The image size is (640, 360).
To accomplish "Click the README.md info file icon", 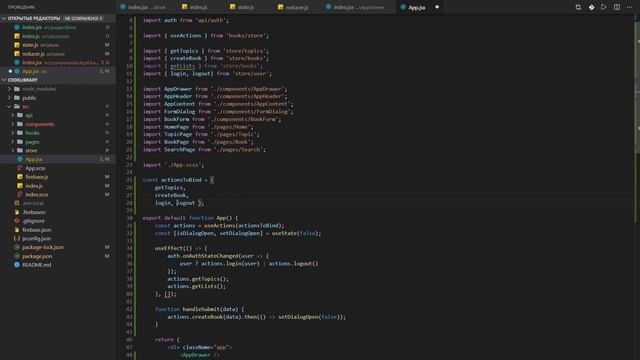I will pyautogui.click(x=17, y=264).
